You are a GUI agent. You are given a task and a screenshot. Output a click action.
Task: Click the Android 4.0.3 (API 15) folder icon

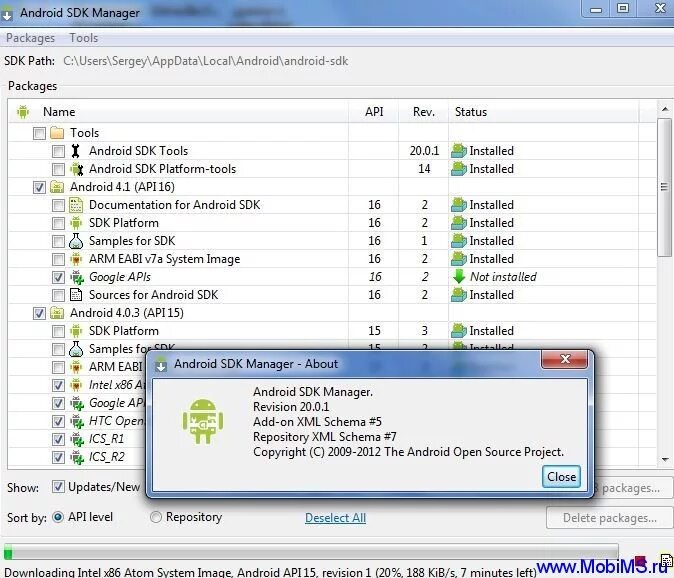pos(57,313)
